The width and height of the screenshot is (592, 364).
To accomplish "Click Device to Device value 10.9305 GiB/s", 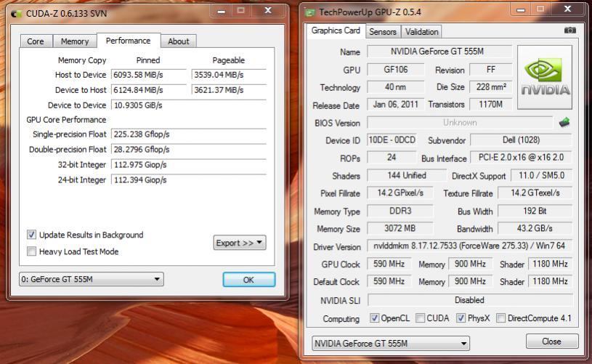I will (x=189, y=105).
